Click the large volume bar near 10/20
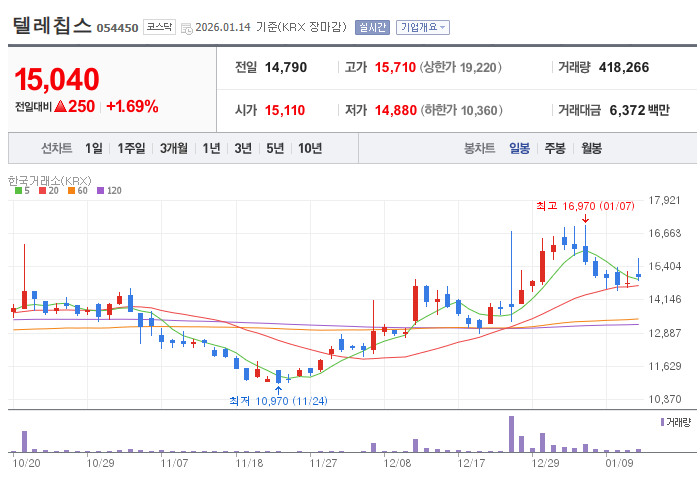This screenshot has height=478, width=697. 24,442
